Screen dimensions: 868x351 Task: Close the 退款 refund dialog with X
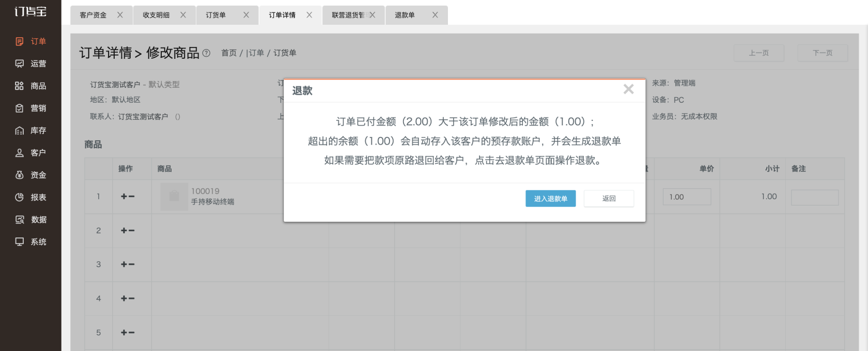[628, 89]
